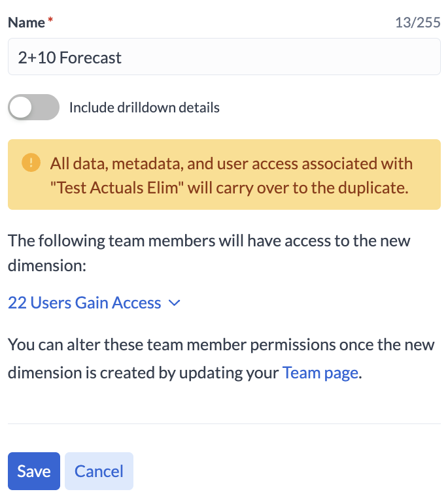This screenshot has height=496, width=448.
Task: Click the 13/255 character counter
Action: click(x=417, y=23)
